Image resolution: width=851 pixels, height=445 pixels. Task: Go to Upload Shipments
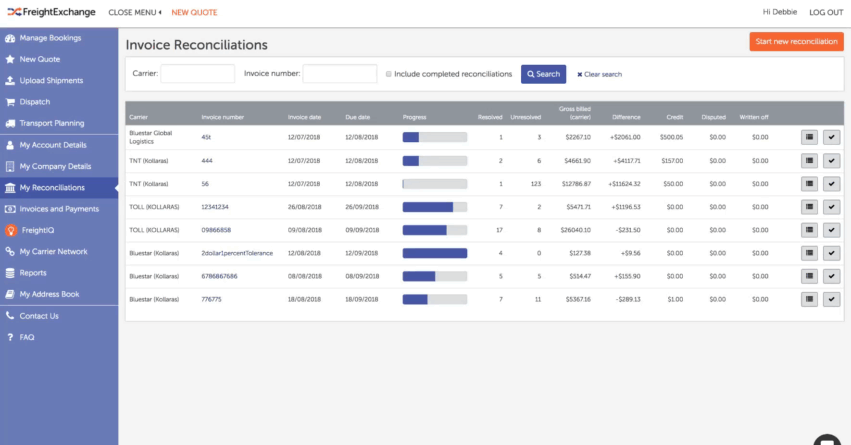coord(59,80)
